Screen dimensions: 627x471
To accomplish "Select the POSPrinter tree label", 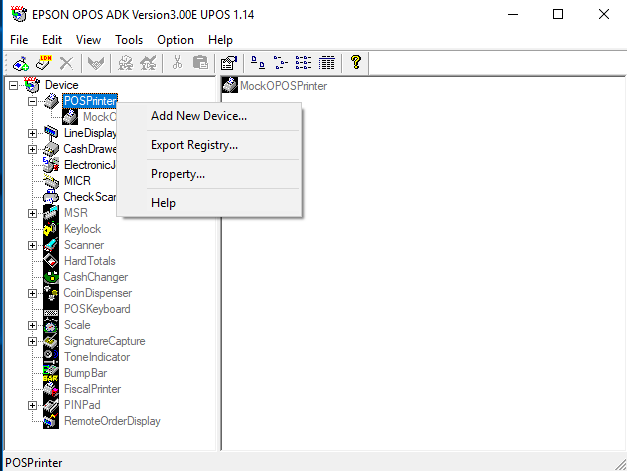I will pos(90,101).
